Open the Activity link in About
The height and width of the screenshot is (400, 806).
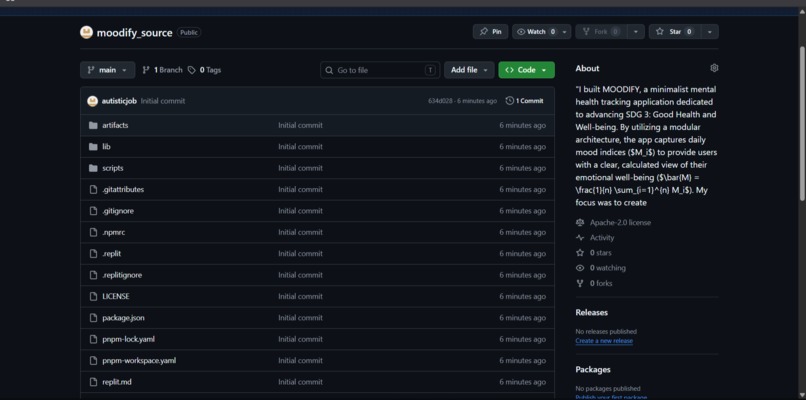[x=602, y=238]
